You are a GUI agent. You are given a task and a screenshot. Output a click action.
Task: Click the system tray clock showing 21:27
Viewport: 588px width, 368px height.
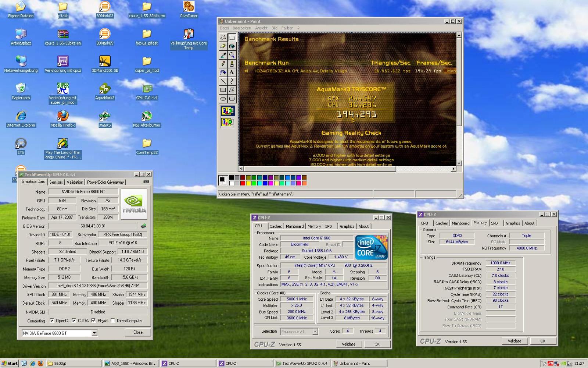tap(579, 363)
